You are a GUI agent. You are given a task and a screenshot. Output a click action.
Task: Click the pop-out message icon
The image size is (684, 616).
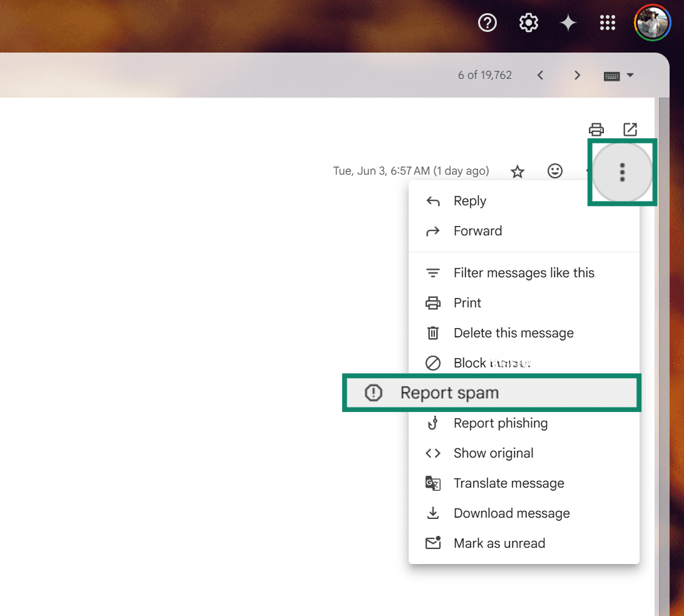pos(630,130)
